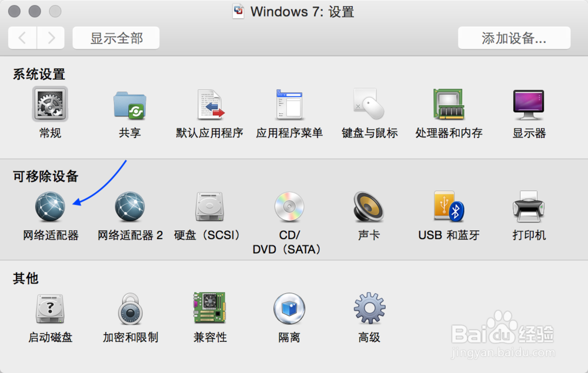Screen dimensions: 588x373
Task: Click the 显示全部 button
Action: tap(116, 38)
